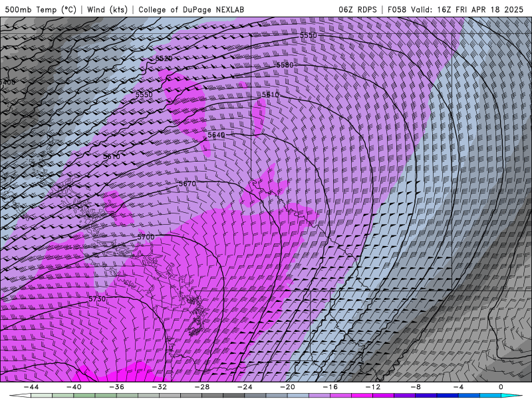Click the -12 colorbar tick label
Image resolution: width=532 pixels, height=399 pixels.
tap(372, 387)
